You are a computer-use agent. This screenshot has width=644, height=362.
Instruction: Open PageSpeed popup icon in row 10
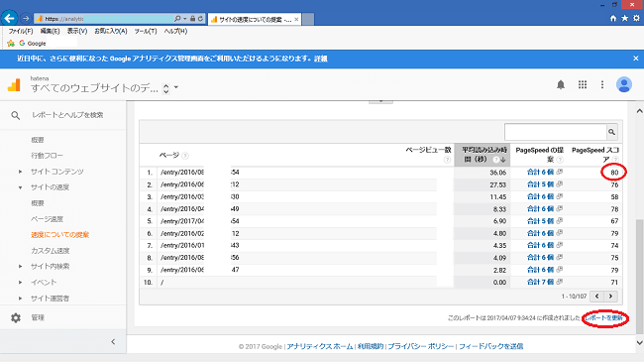(x=560, y=282)
